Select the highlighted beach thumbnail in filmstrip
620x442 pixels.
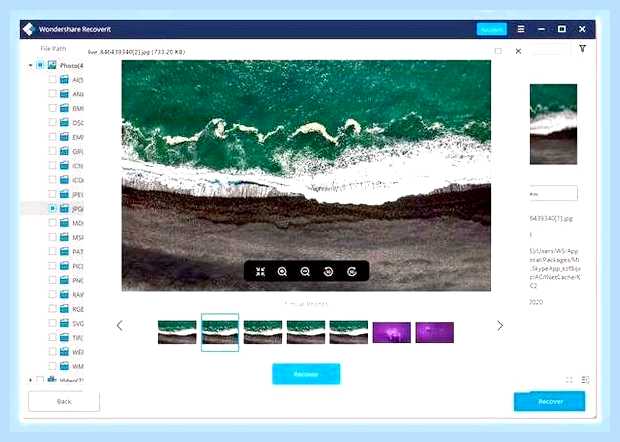tap(220, 332)
